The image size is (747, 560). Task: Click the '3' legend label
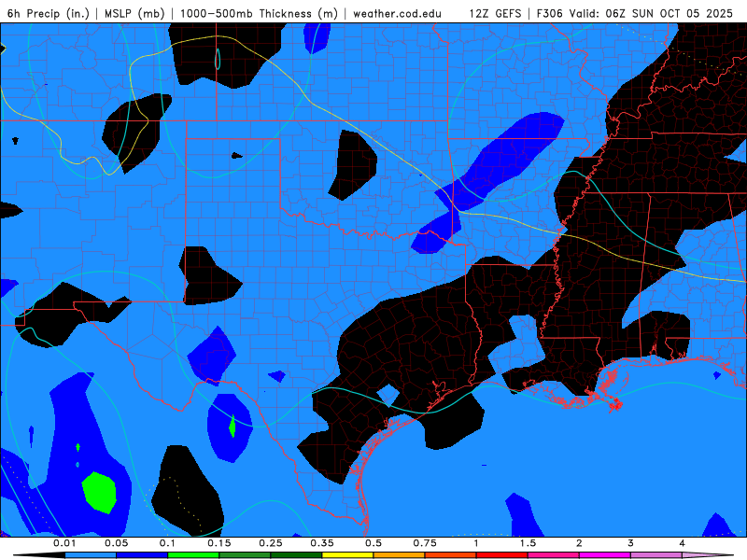click(631, 543)
